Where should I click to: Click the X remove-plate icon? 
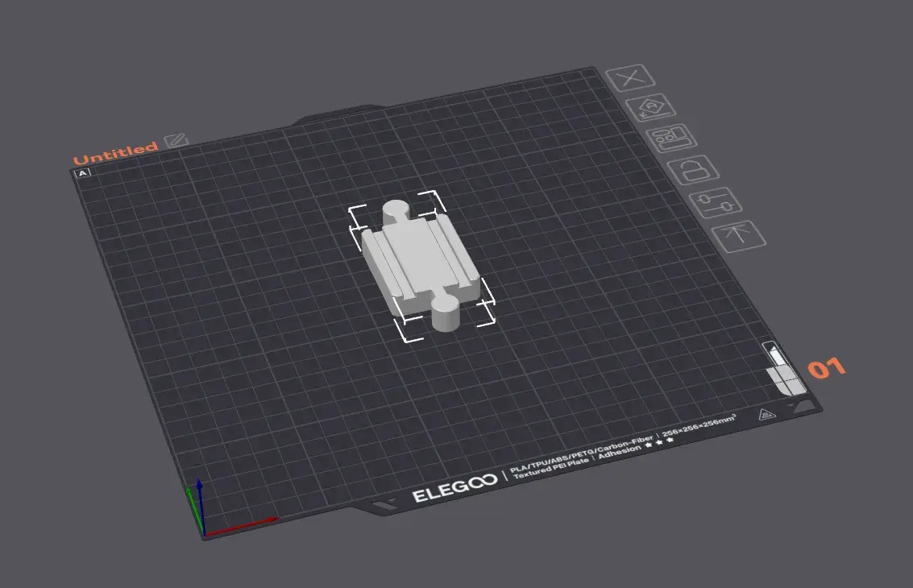click(x=630, y=77)
